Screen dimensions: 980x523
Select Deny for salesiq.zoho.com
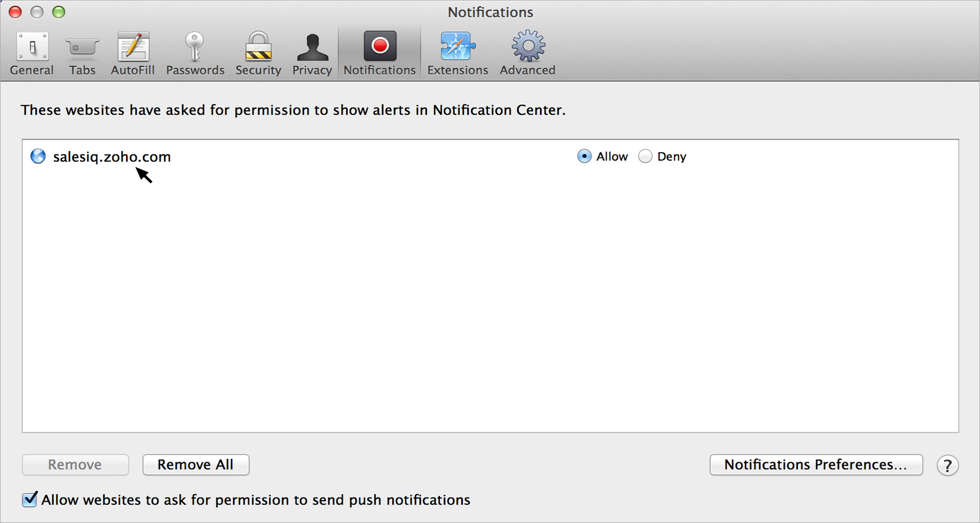(645, 156)
